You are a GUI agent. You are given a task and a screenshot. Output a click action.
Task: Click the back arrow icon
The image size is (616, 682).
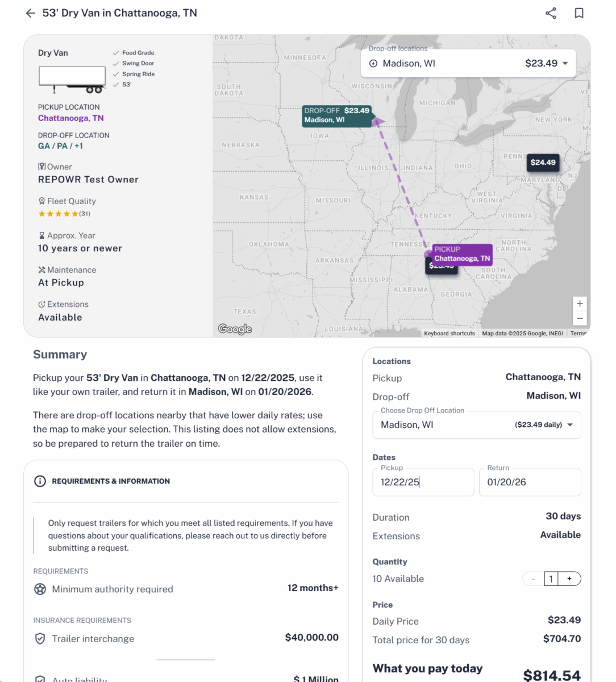31,13
